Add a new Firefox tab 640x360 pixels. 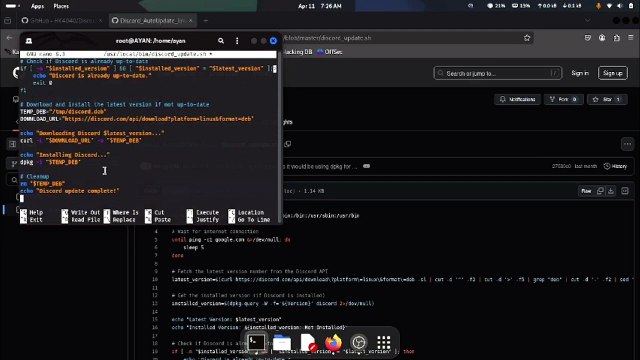pos(206,20)
